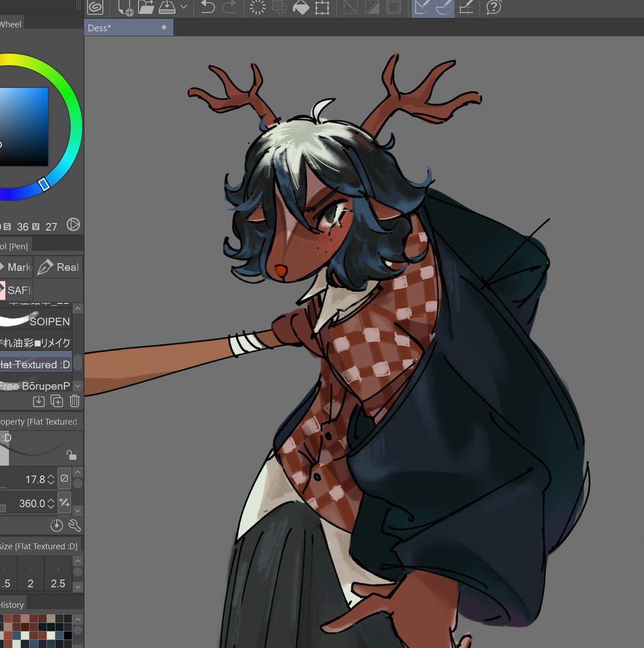This screenshot has height=648, width=644.
Task: Open Brush size [Flat Textured :D] tab
Action: point(40,546)
